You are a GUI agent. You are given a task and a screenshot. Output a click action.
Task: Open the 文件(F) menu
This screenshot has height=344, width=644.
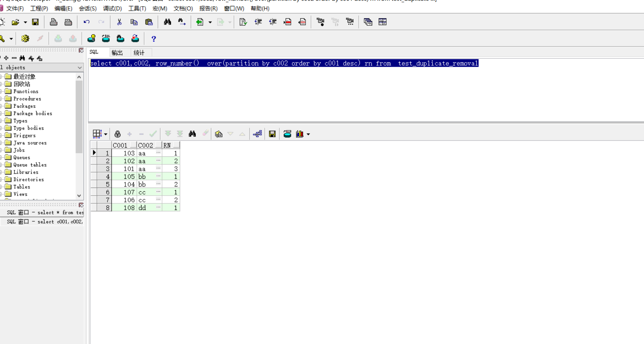click(15, 8)
